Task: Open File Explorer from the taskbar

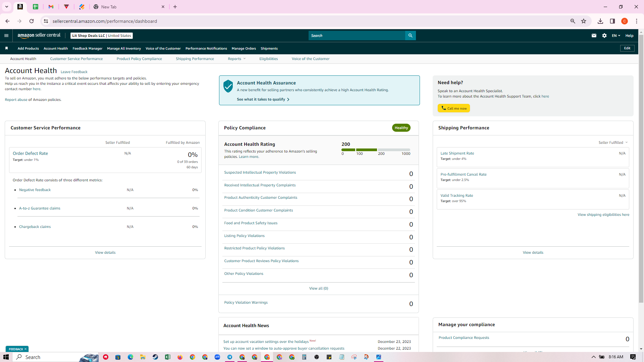Action: 143,357
